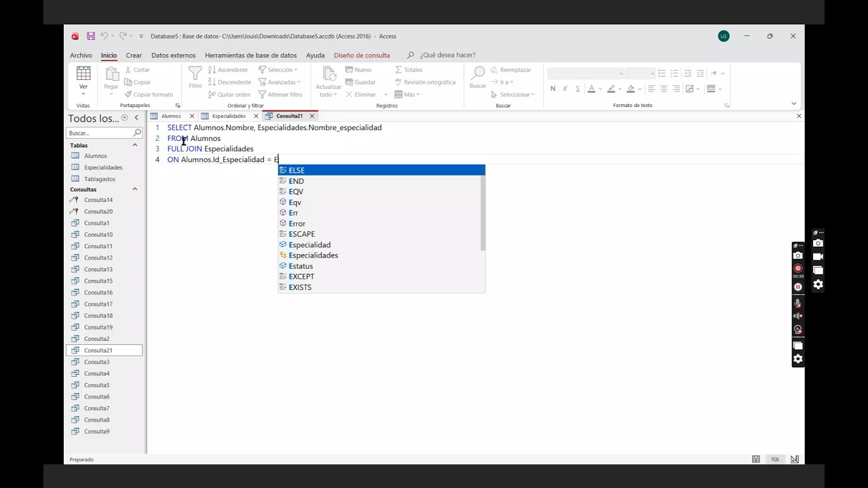The height and width of the screenshot is (488, 868).
Task: Pick Especialidades in the autocomplete list
Action: pyautogui.click(x=381, y=256)
